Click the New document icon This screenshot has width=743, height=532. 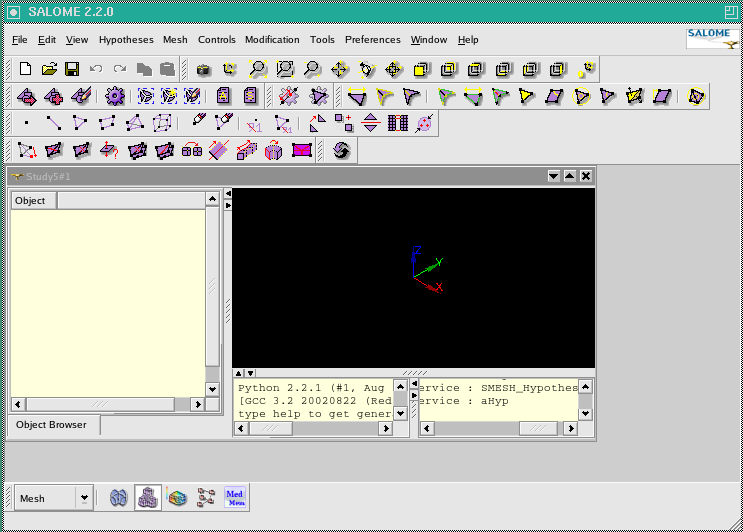tap(26, 69)
